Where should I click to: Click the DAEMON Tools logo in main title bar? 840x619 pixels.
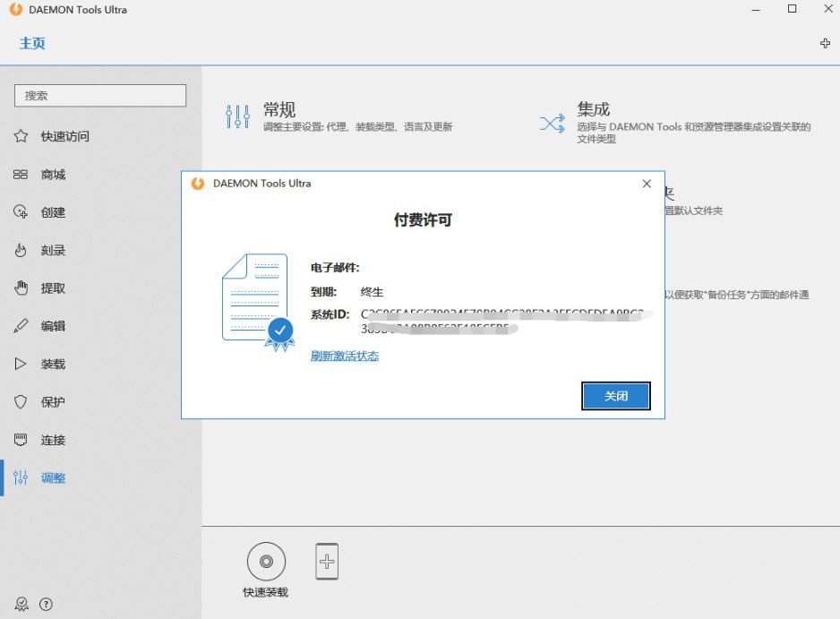pos(16,9)
